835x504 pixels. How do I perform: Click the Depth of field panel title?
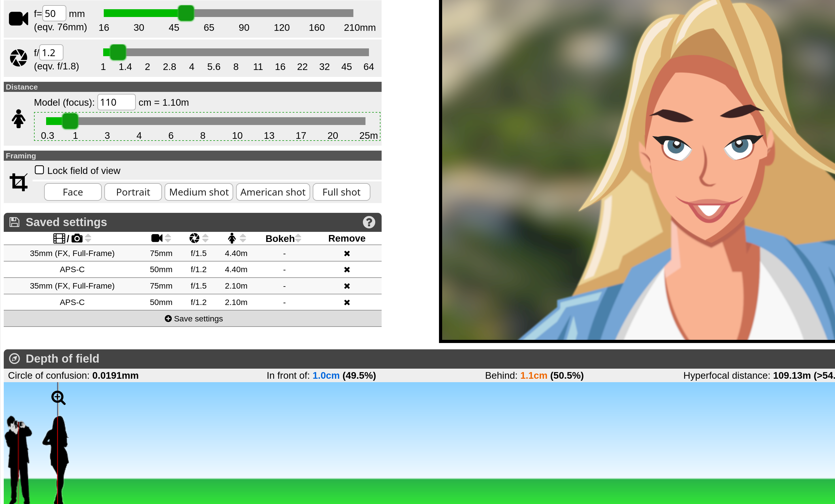point(62,359)
